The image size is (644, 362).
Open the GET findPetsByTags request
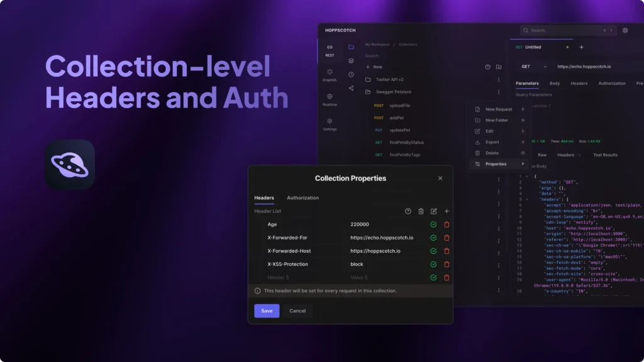(x=397, y=155)
